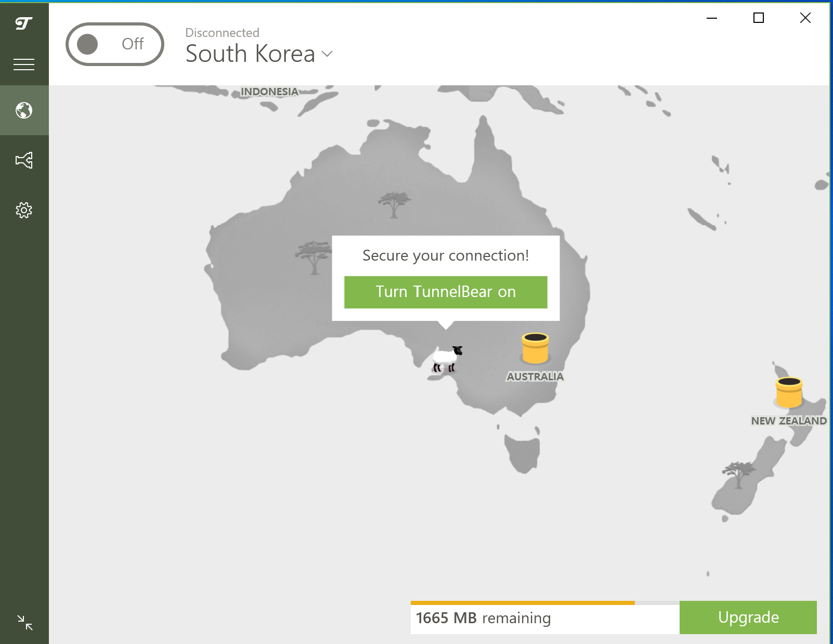Click the NEW ZEALAND map label

coord(789,421)
